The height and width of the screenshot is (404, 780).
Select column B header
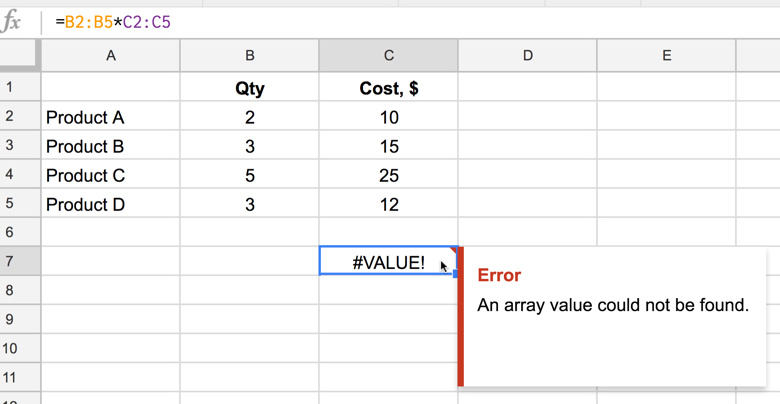click(x=249, y=56)
